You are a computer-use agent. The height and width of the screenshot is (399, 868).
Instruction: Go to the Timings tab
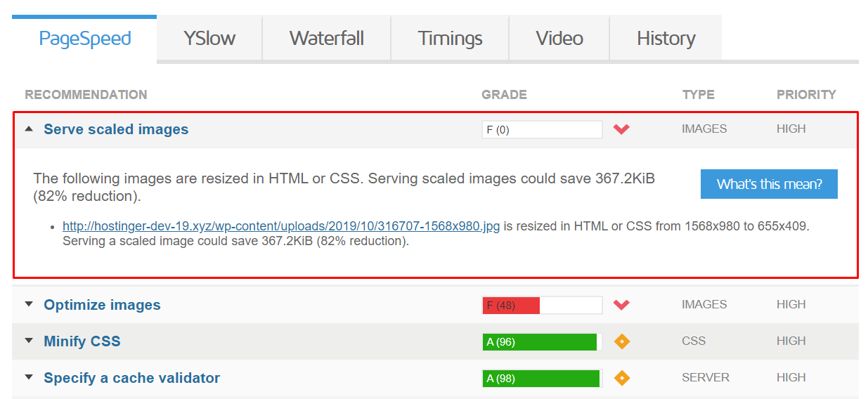[x=450, y=38]
